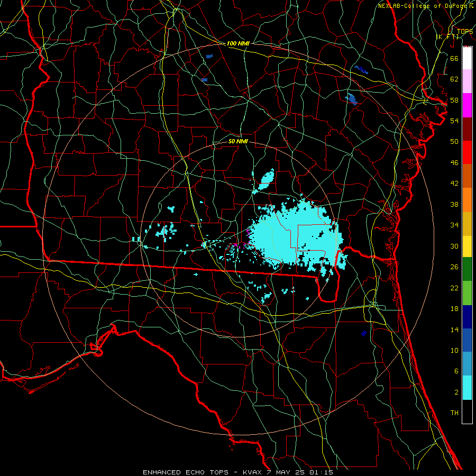Click the white swatch in the tops legend
476x476 pixels.
(x=467, y=58)
